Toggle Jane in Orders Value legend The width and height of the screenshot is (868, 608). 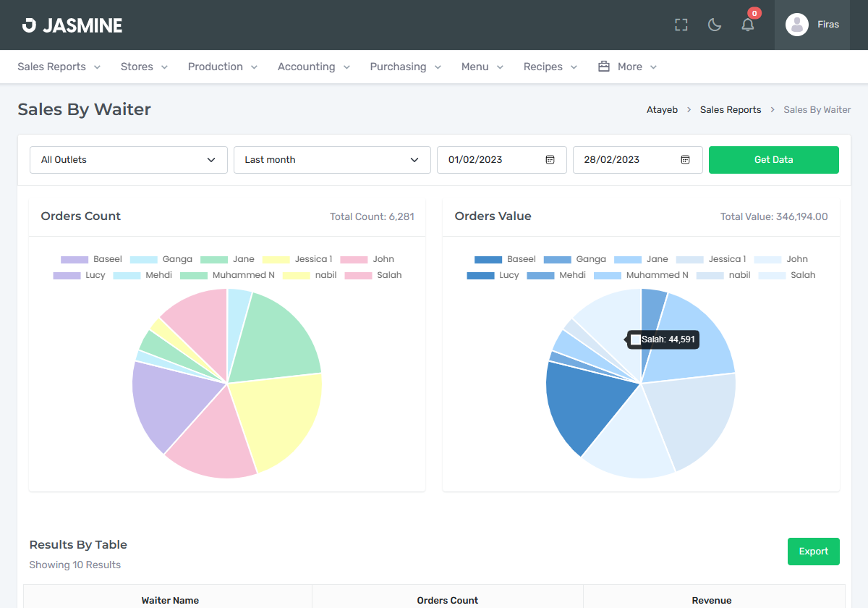point(641,259)
